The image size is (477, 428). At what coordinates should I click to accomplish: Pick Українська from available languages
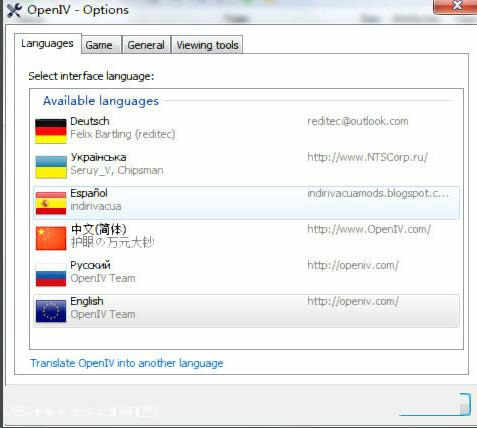point(246,167)
